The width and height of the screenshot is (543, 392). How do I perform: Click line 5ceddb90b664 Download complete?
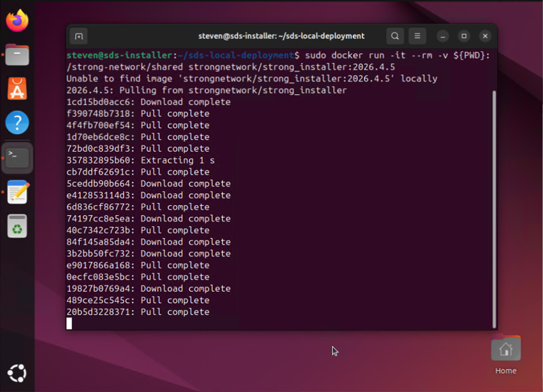coord(148,183)
